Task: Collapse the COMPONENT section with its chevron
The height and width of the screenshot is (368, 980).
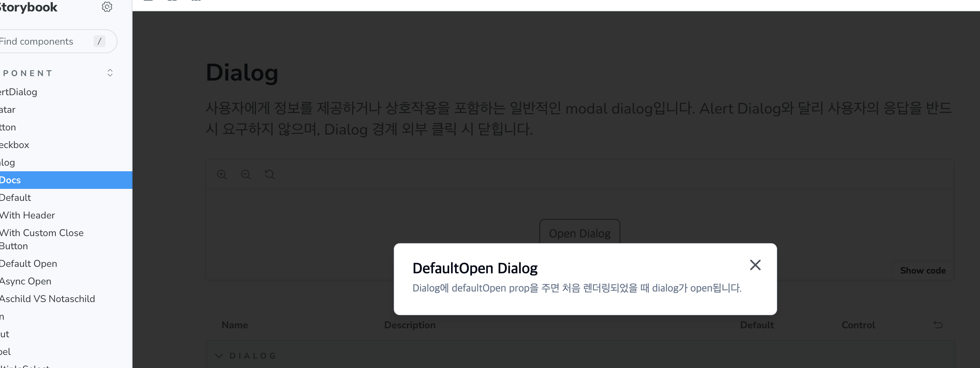Action: 110,73
